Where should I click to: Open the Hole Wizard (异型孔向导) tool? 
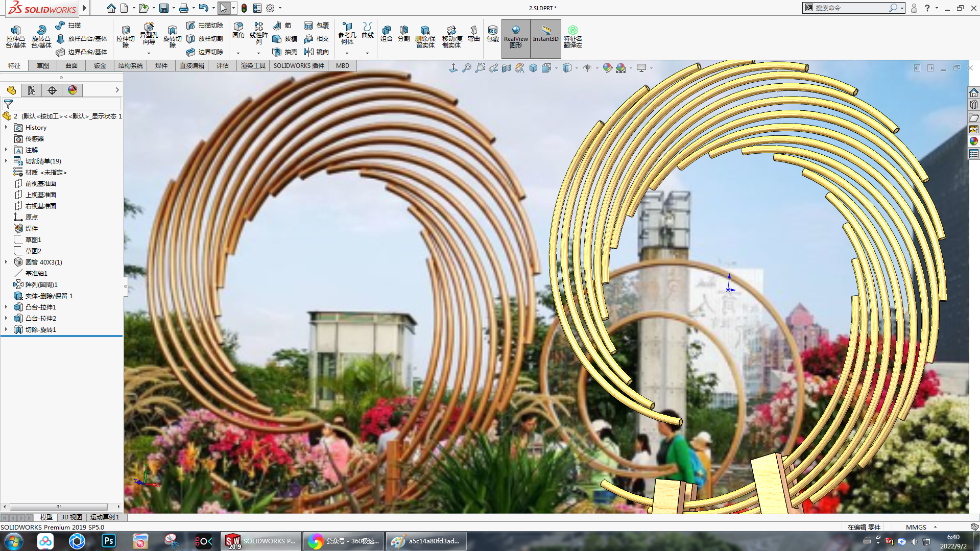[149, 34]
